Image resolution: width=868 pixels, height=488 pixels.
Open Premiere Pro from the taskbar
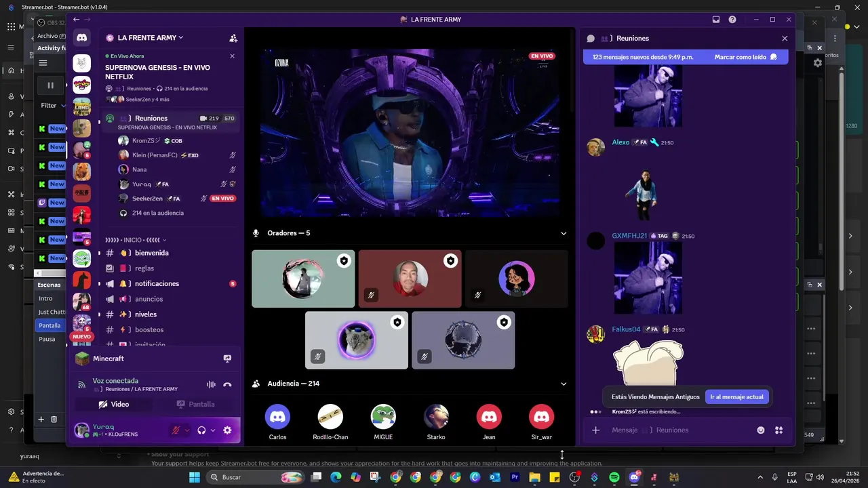(x=515, y=477)
